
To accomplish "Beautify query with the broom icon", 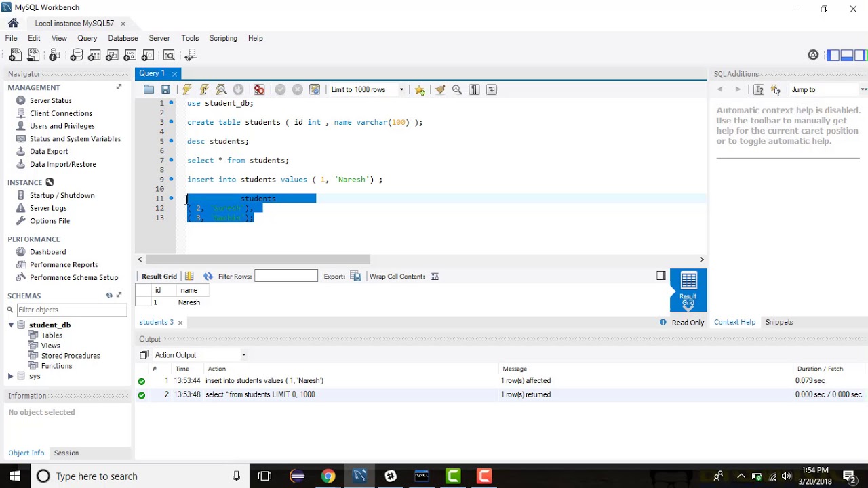I will (x=440, y=89).
